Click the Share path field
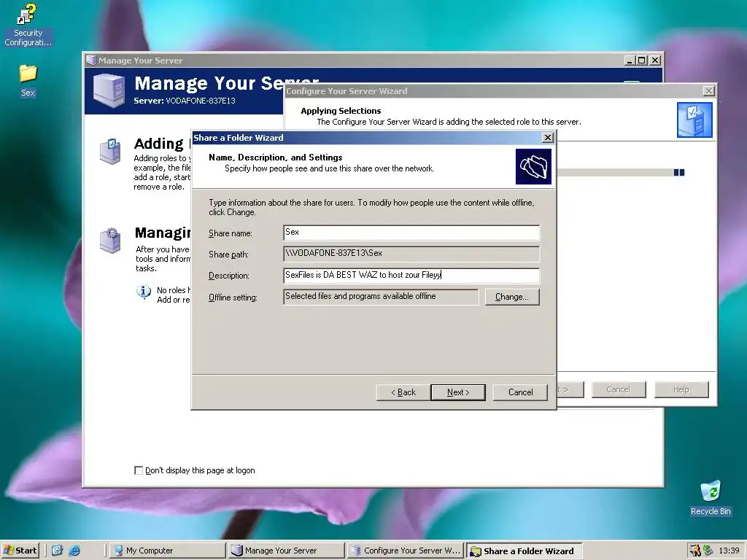The image size is (747, 560). (411, 254)
